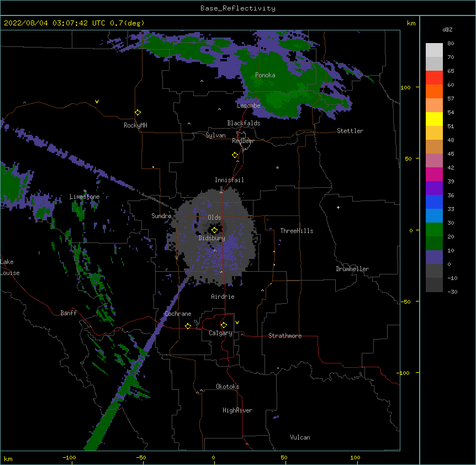Click the yellow diamond marker below Cochrane
The image size is (476, 465).
(188, 326)
